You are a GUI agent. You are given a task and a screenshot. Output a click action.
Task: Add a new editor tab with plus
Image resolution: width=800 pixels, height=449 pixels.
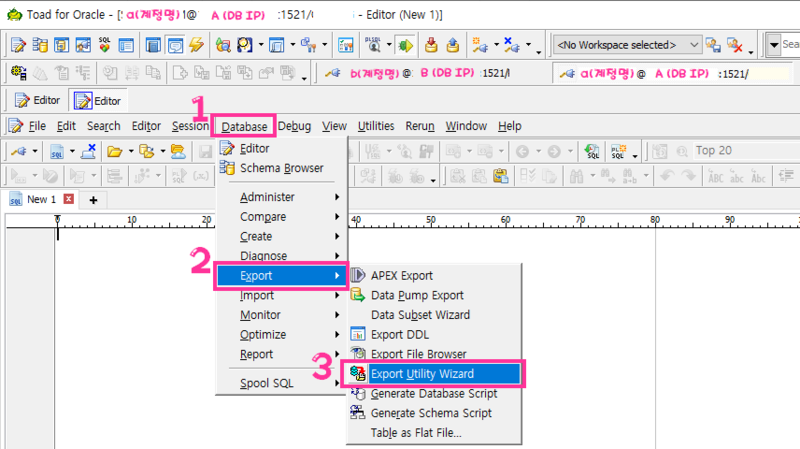(x=93, y=200)
